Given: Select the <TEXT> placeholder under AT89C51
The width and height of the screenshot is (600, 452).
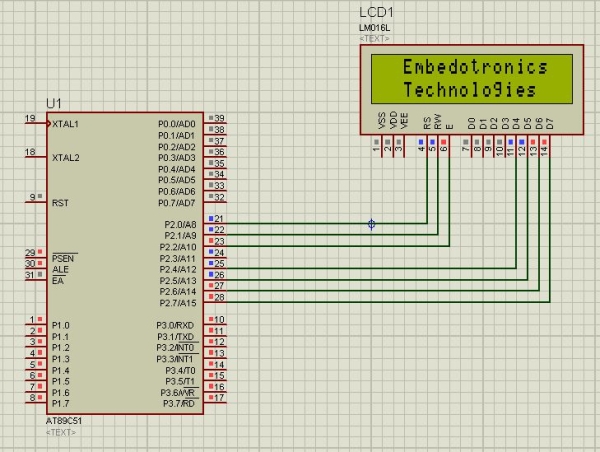Looking at the screenshot, I should pos(60,432).
